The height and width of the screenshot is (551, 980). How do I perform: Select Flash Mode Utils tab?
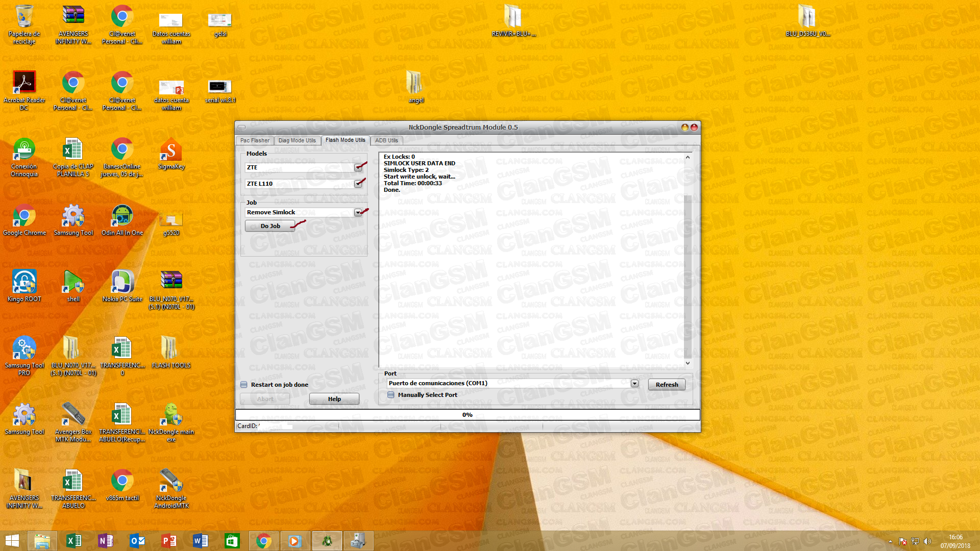346,140
